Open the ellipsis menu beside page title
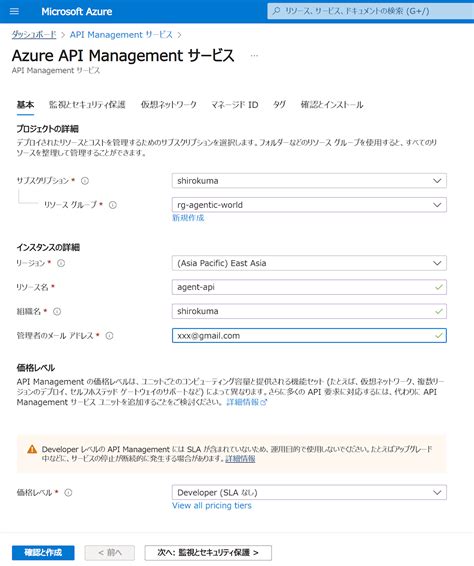The image size is (474, 566). 254,56
